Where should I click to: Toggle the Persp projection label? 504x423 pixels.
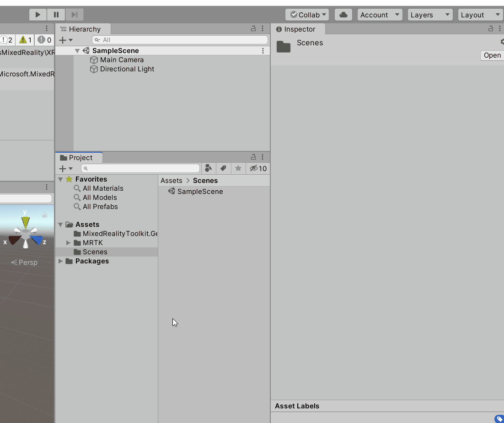(24, 262)
